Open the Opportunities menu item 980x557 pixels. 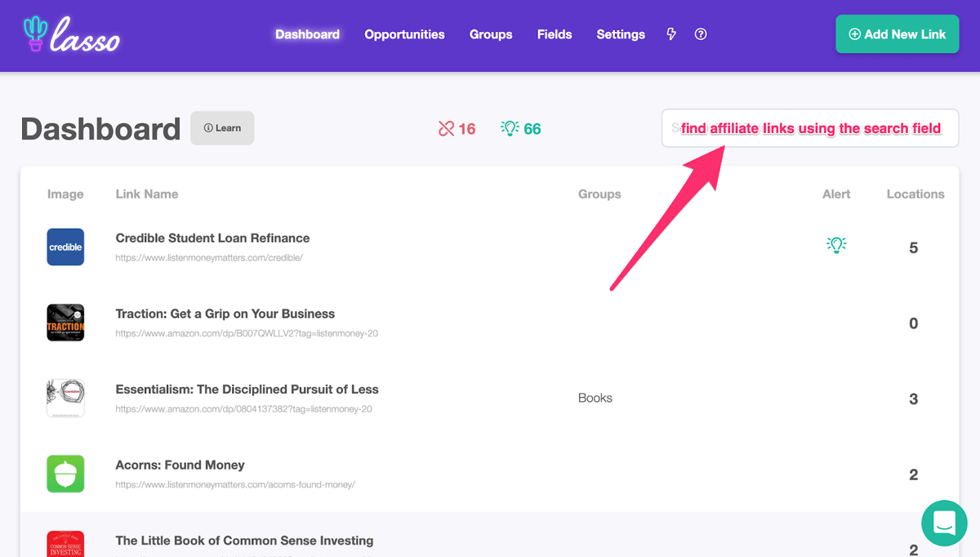[x=404, y=34]
